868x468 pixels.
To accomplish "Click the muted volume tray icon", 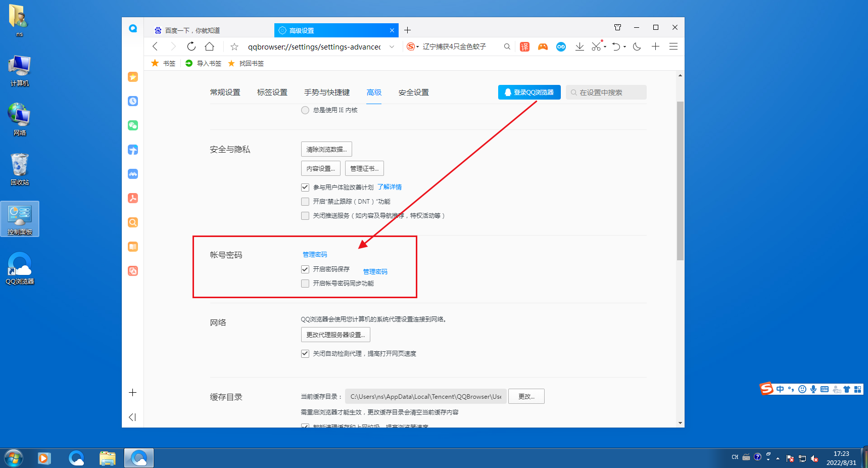I will pos(814,458).
